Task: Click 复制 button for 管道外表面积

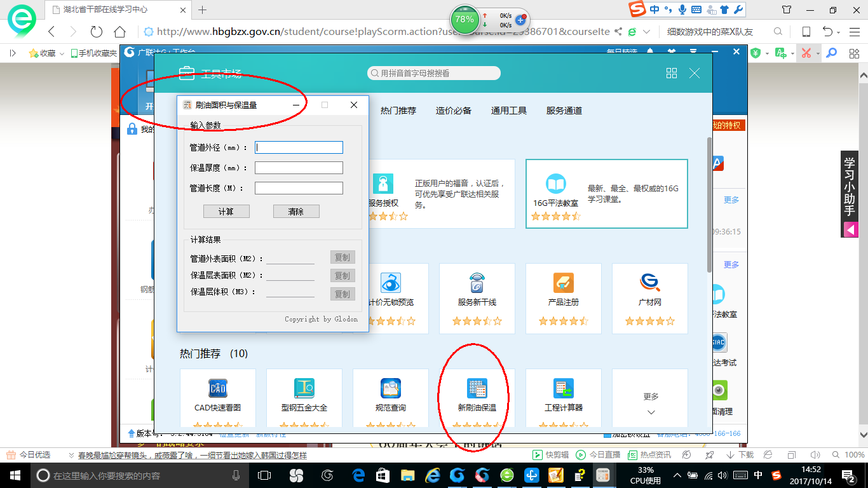Action: (342, 257)
